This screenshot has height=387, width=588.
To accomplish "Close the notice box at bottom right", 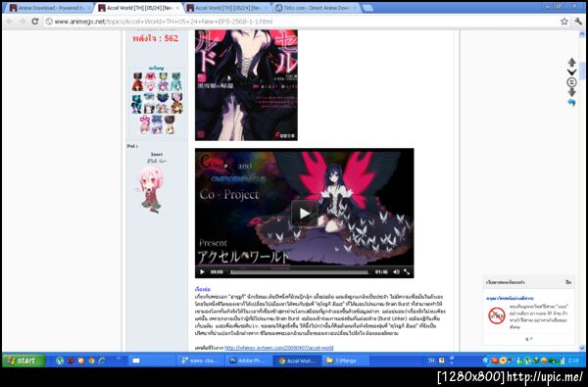I will click(568, 282).
